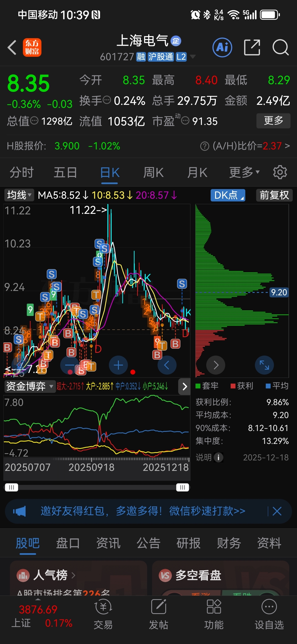Tap the 人气榜 ranking icon

click(23, 575)
